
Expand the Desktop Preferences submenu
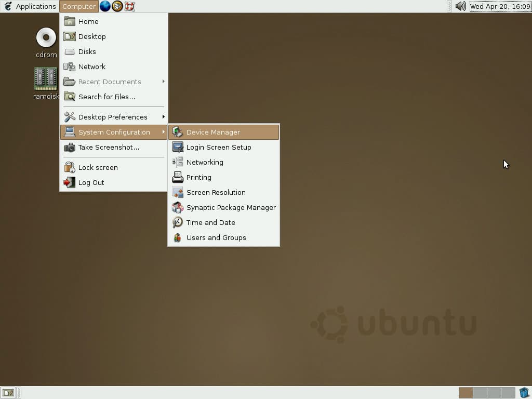[114, 117]
